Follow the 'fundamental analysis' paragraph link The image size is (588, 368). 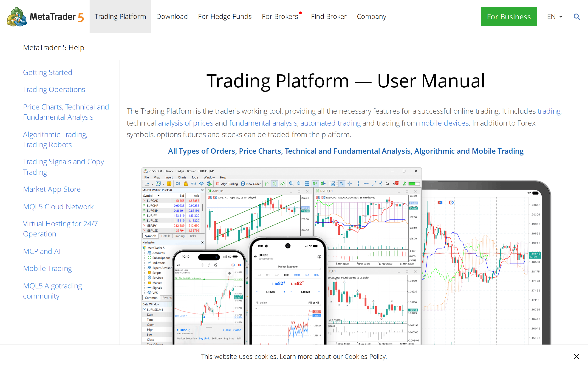pyautogui.click(x=263, y=123)
